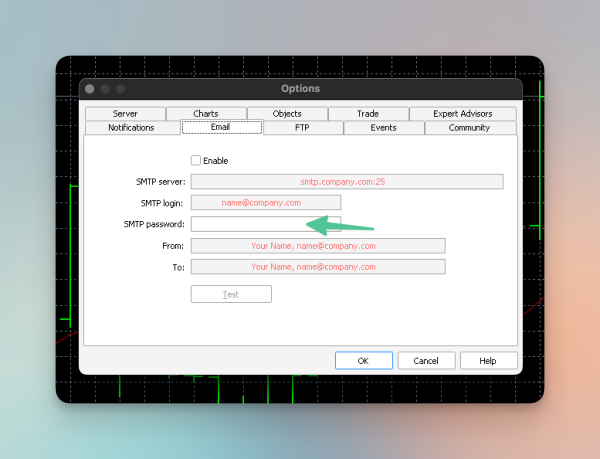Open the FTP settings tab

[303, 128]
